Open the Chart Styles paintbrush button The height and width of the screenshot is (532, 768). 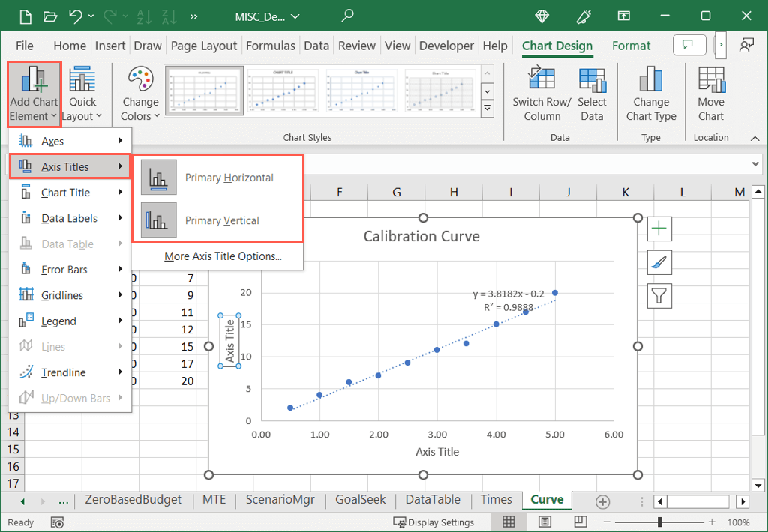[659, 262]
